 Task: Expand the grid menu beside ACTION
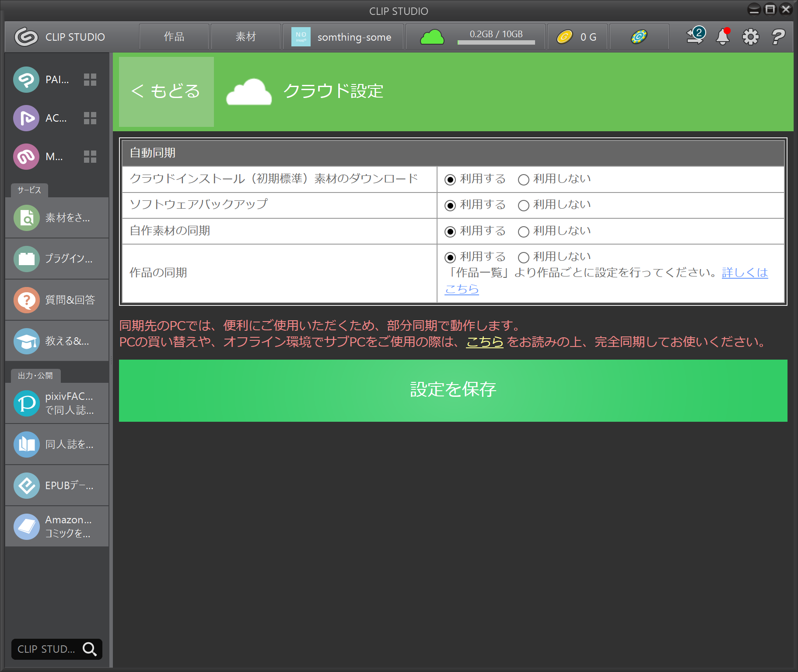click(x=90, y=118)
